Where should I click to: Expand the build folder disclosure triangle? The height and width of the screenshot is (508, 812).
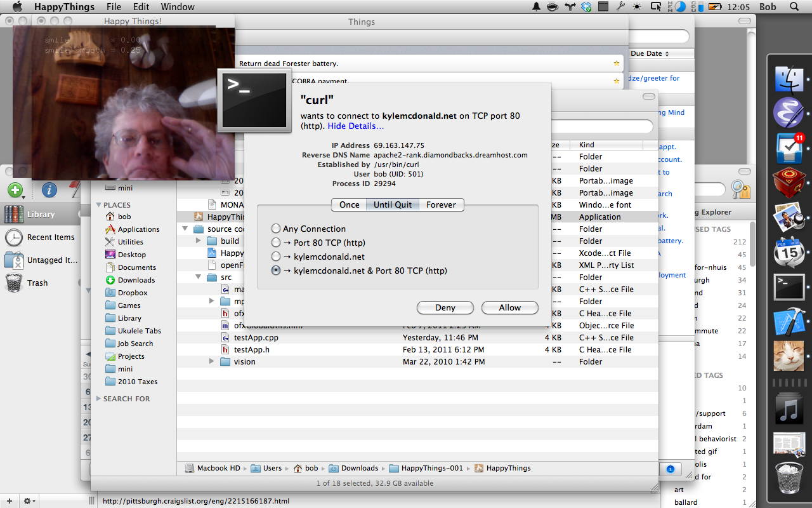[x=199, y=241]
